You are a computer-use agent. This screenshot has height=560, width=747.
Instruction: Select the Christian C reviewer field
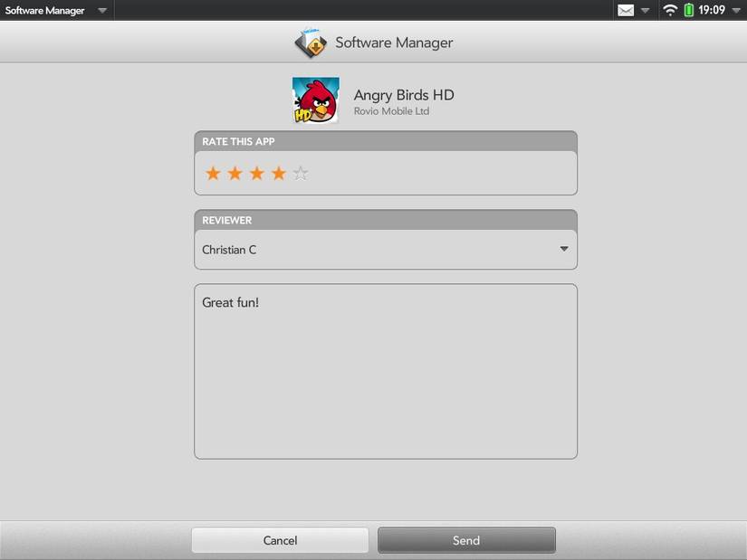386,250
